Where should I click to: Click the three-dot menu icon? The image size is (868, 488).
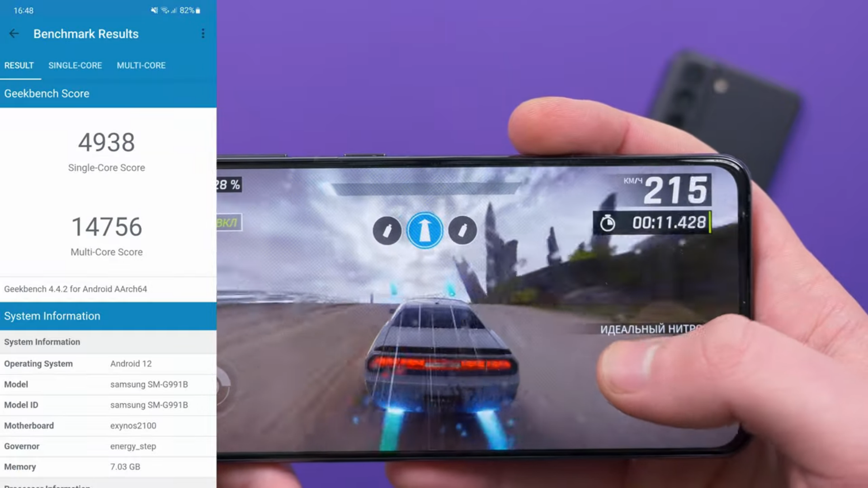point(203,33)
